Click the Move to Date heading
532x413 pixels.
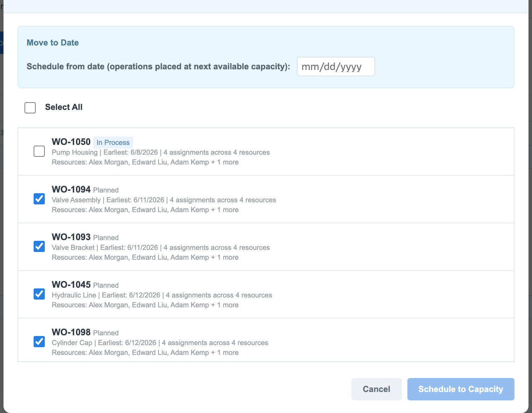coord(53,43)
